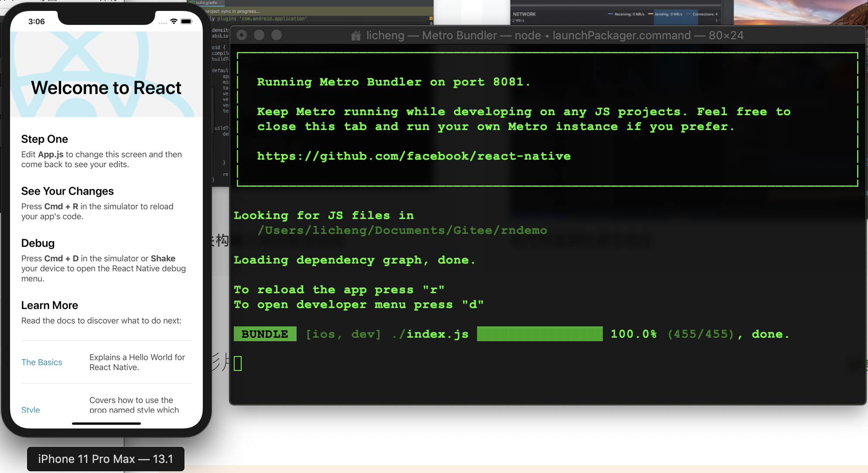Click the terminal's close window button

point(242,35)
